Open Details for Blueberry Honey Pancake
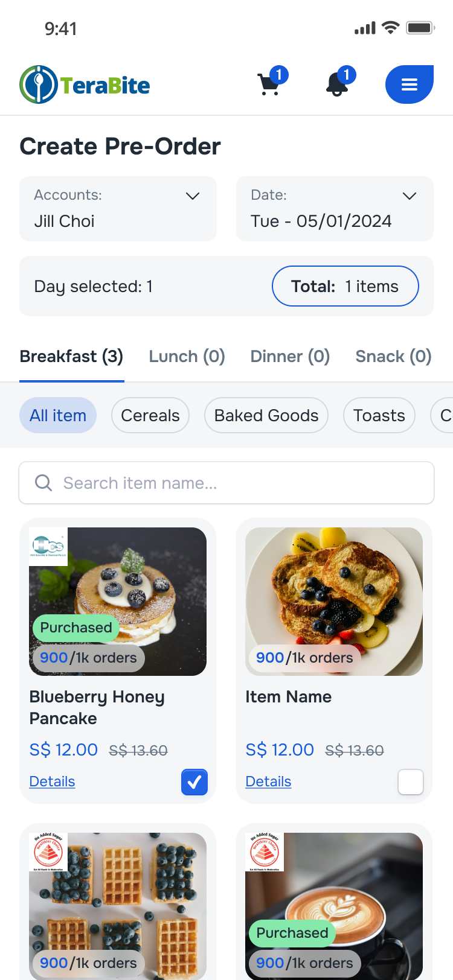Screen dimensions: 453x980 pos(53,781)
